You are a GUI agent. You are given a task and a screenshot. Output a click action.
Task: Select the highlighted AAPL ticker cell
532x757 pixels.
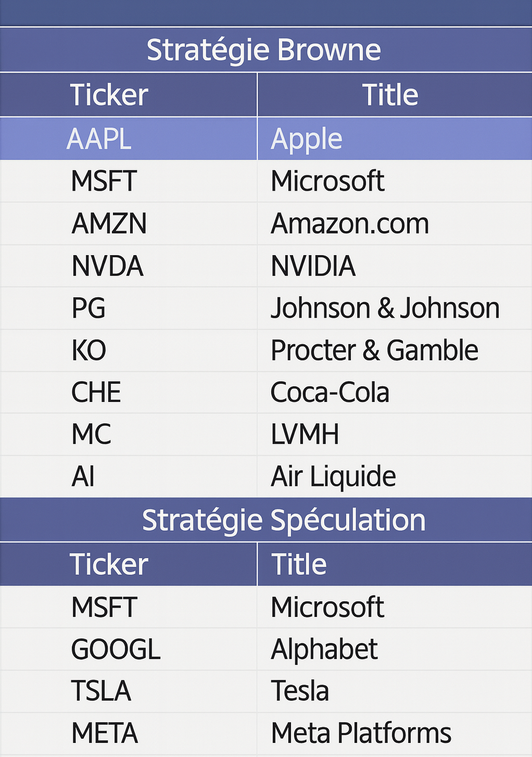pyautogui.click(x=99, y=139)
